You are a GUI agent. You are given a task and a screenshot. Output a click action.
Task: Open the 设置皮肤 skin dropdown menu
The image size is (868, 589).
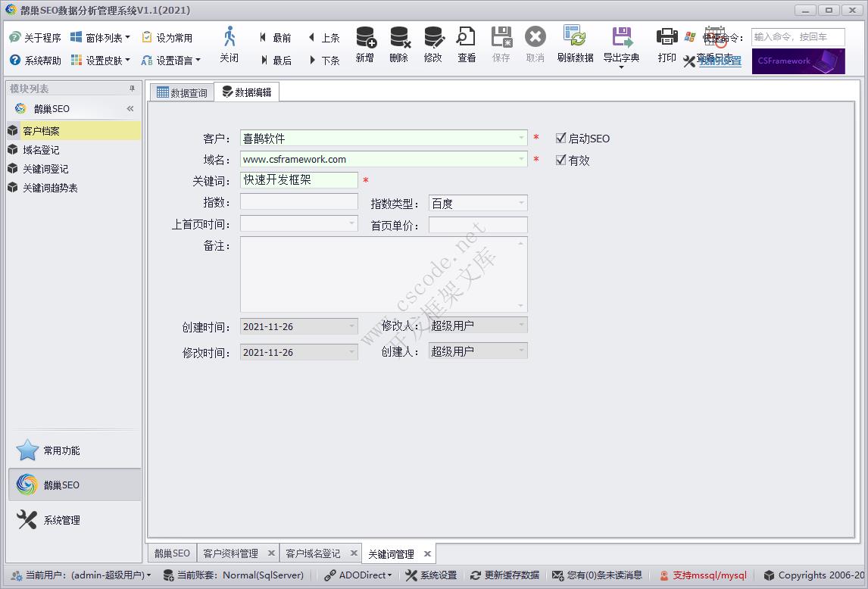point(101,61)
